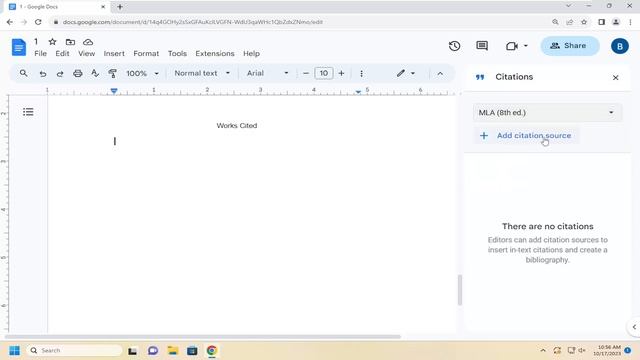Screen dimensions: 640x360
Task: Open the Chrome menu
Action: 631,22
